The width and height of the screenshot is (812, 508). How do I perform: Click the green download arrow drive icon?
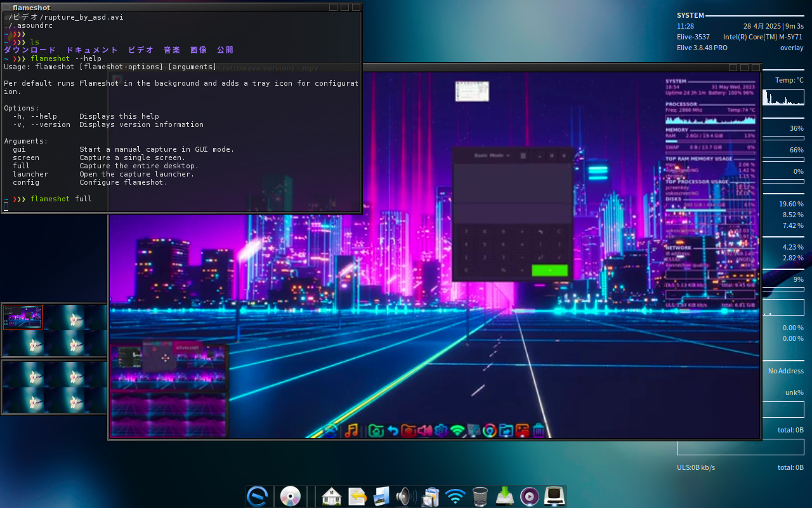pos(504,496)
